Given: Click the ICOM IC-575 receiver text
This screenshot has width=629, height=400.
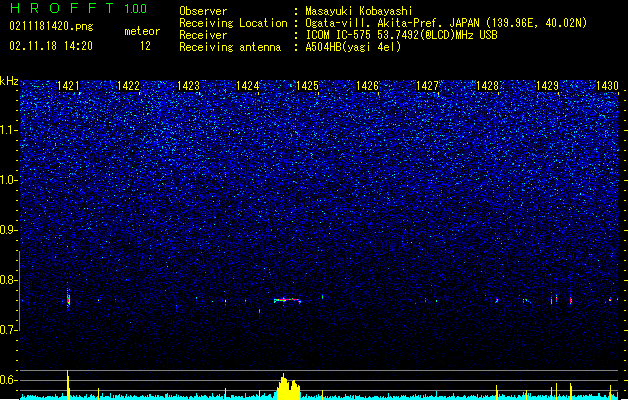Looking at the screenshot, I should tap(401, 35).
